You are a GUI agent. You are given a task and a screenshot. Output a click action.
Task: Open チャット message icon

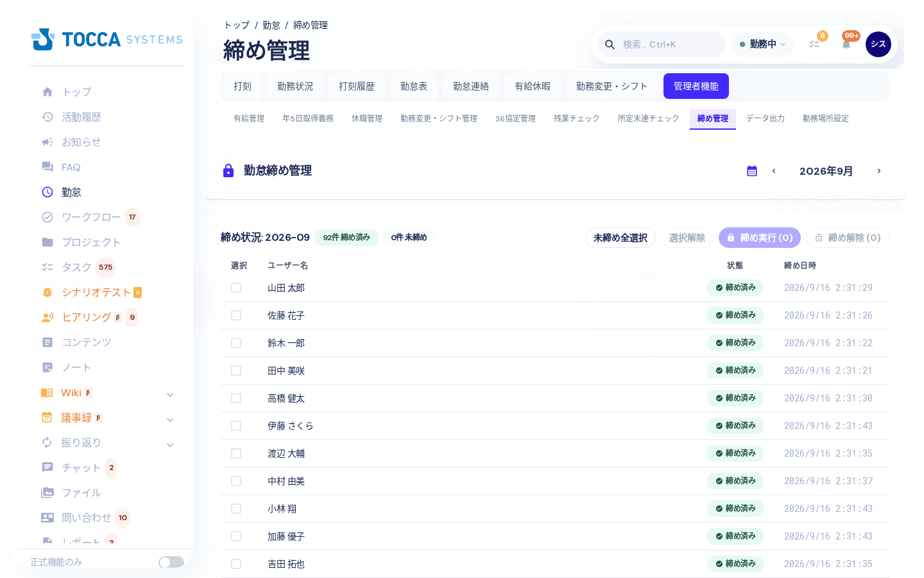point(47,468)
